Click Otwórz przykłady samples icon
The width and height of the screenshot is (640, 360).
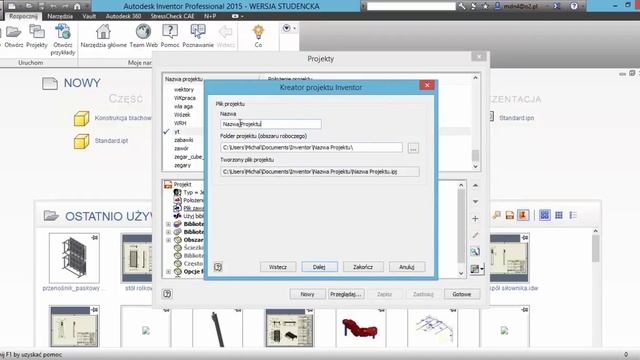(63, 32)
